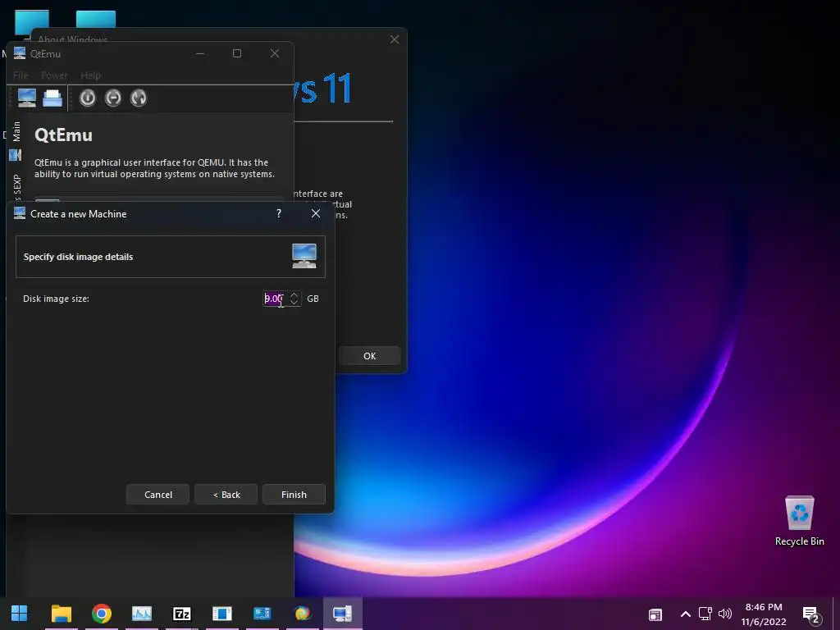Screen dimensions: 840x630
Task: Open the Windows Start menu
Action: pyautogui.click(x=20, y=613)
